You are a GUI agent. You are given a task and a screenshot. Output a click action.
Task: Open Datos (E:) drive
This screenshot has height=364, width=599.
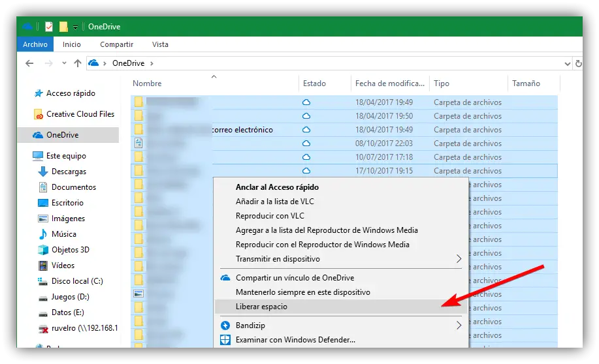tap(68, 312)
